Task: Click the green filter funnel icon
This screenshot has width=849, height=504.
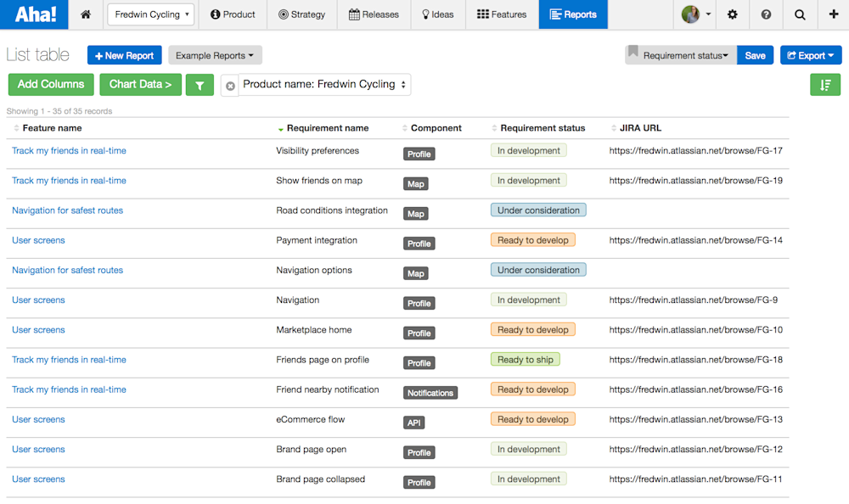Action: (x=200, y=84)
